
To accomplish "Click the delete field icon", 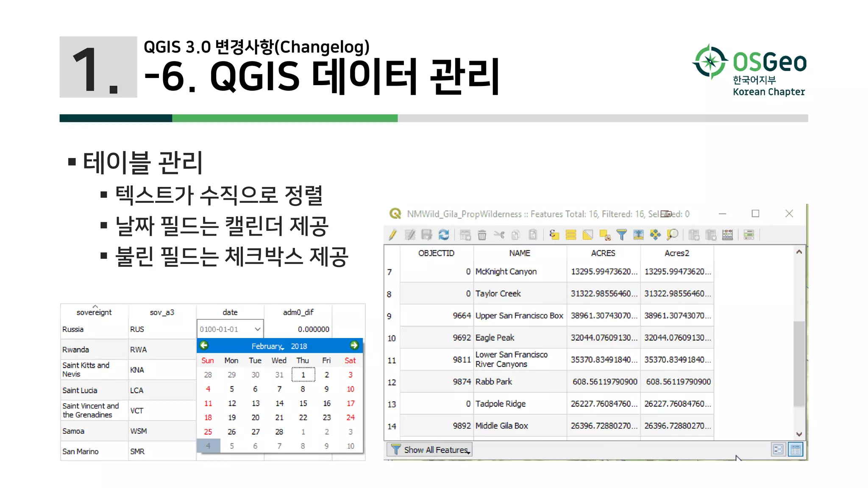I will (x=711, y=235).
